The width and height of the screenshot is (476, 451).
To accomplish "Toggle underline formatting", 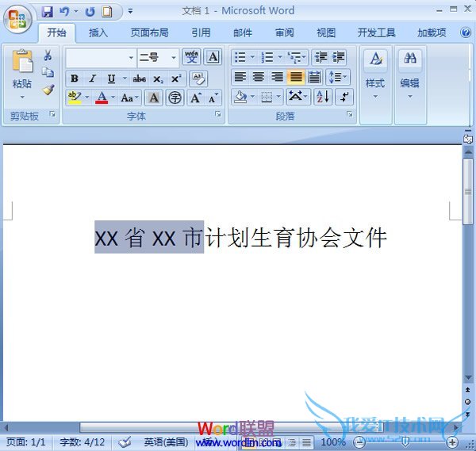I will [x=111, y=78].
